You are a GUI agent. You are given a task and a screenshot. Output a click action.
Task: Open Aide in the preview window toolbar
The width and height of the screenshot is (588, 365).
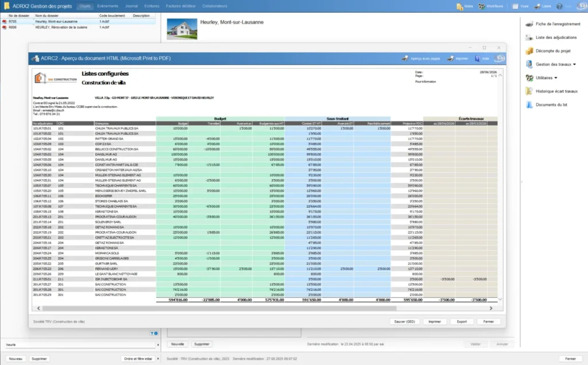(482, 59)
